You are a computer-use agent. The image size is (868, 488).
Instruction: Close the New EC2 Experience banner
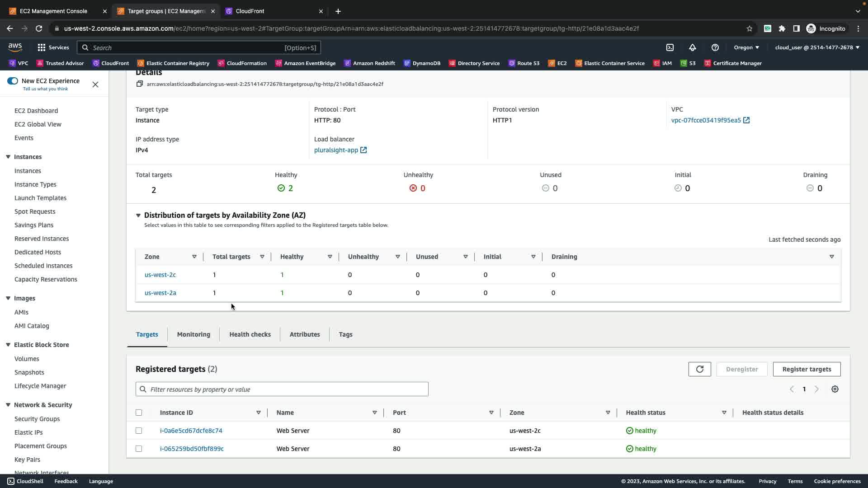(x=95, y=84)
